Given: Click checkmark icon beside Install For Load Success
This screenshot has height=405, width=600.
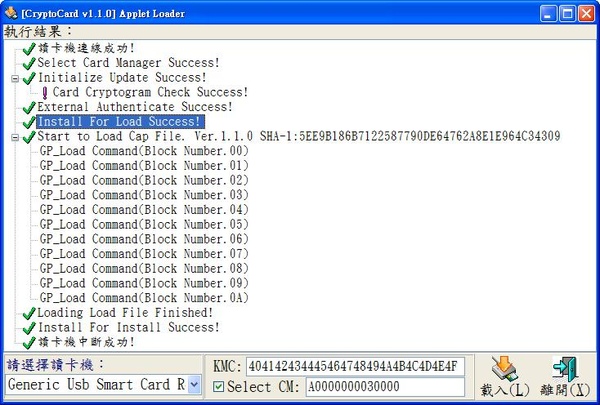Looking at the screenshot, I should (x=29, y=122).
